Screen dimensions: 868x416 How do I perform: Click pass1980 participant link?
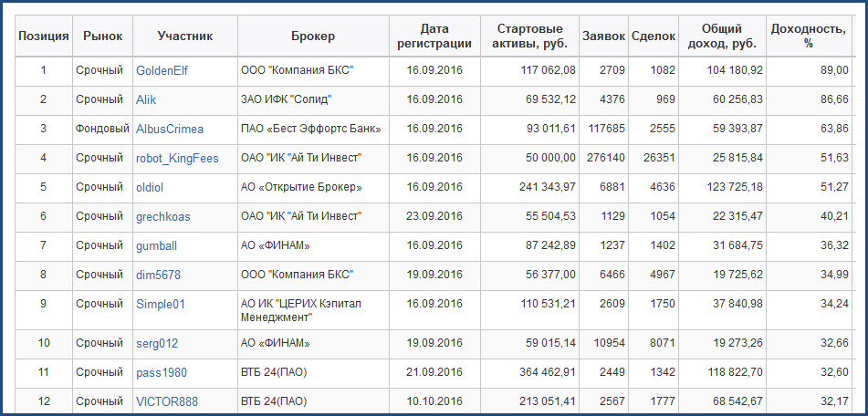(162, 373)
